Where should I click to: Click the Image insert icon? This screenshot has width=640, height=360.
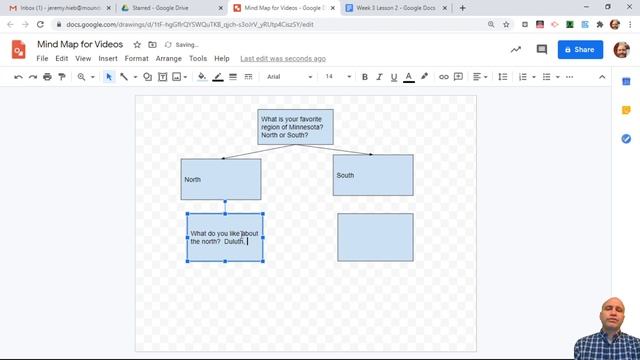coord(176,77)
